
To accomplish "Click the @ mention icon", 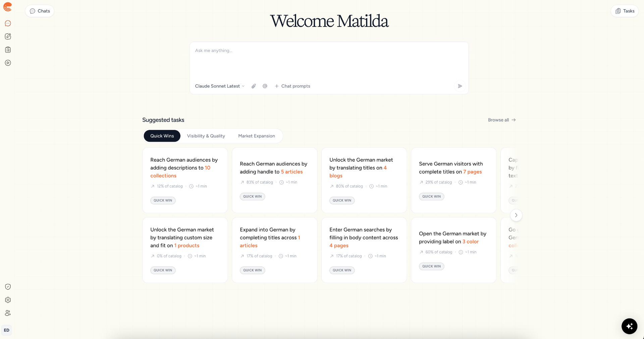I will point(265,86).
